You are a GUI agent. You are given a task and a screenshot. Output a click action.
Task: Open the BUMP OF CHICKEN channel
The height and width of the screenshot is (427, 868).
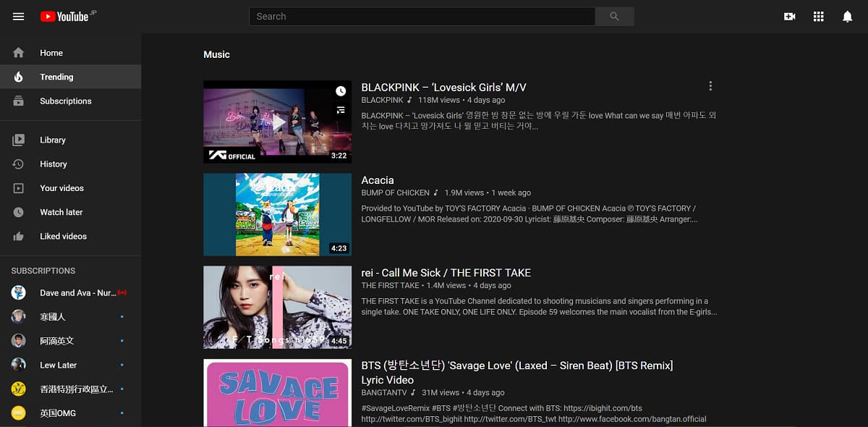coord(396,193)
